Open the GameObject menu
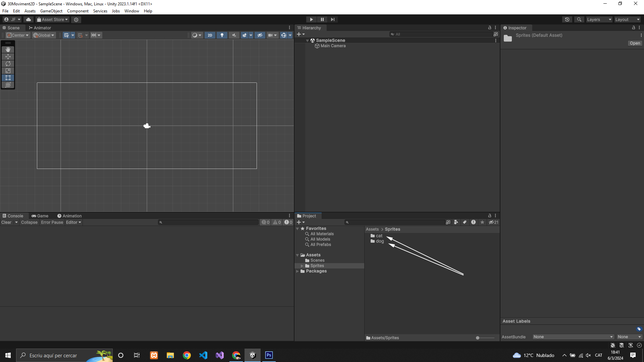The height and width of the screenshot is (362, 644). pyautogui.click(x=51, y=11)
